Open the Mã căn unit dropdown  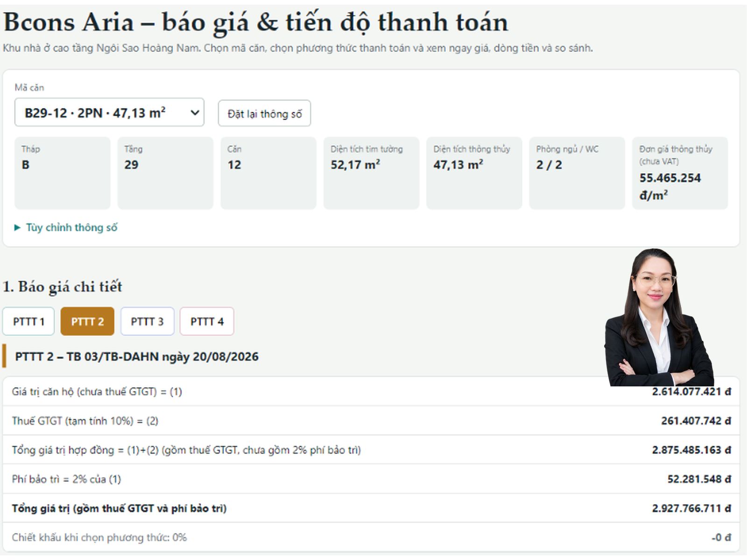click(109, 112)
